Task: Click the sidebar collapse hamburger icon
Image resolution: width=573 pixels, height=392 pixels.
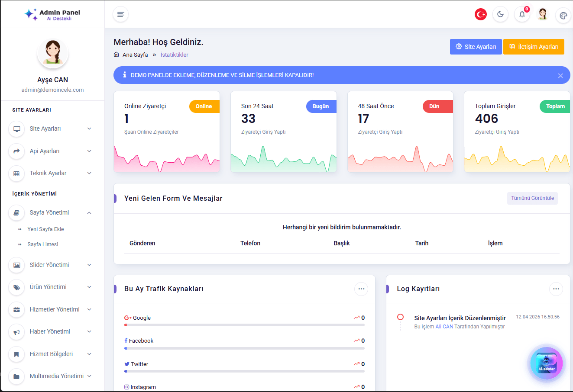Action: click(120, 14)
